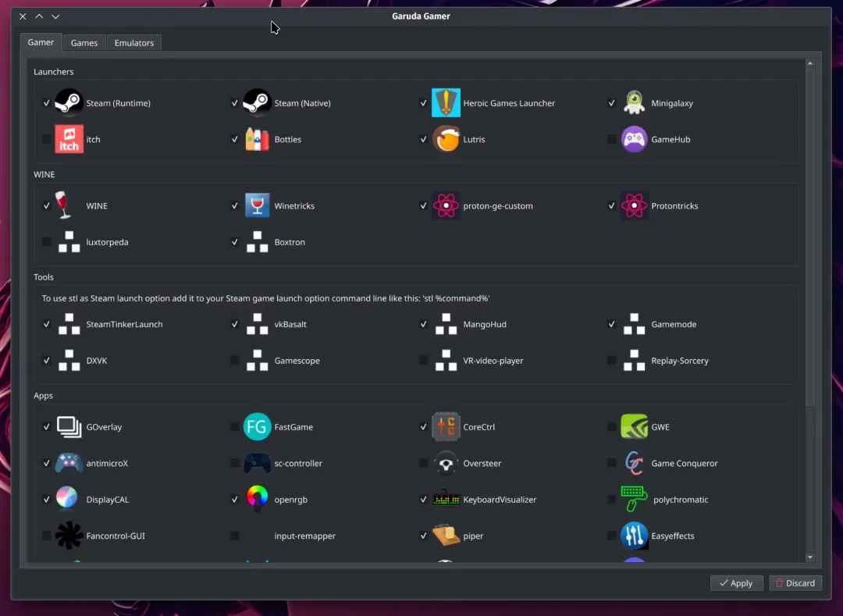Click the Easyeffects sliders icon

634,536
